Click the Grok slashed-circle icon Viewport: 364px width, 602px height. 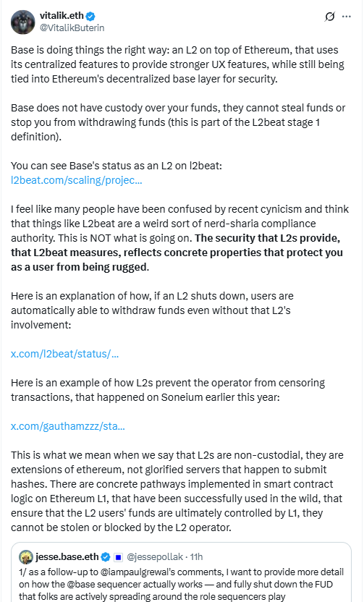click(329, 17)
